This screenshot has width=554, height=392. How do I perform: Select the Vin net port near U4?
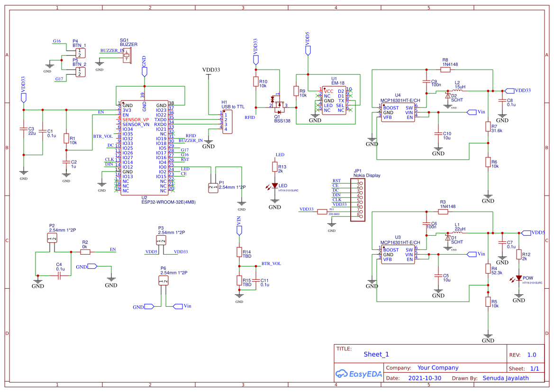click(472, 112)
